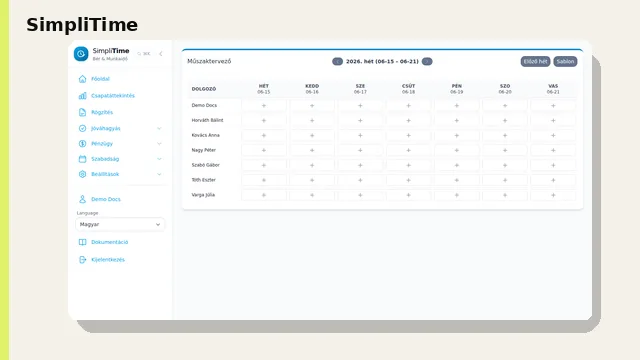Click the Előző hét button
This screenshot has width=640, height=360.
tap(535, 61)
